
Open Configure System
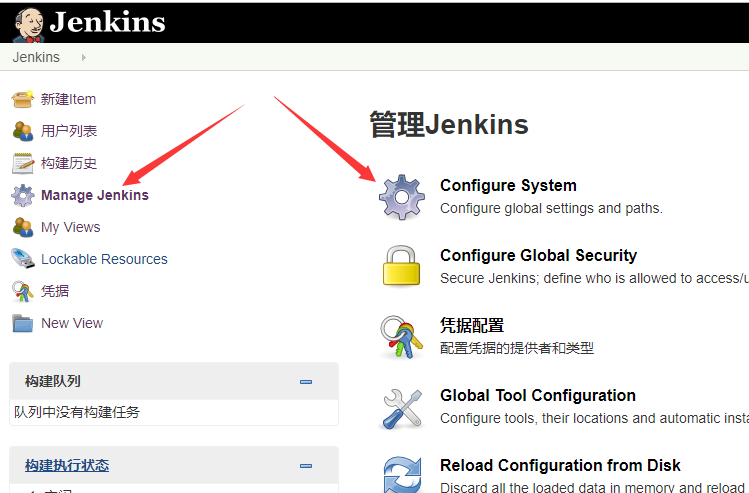coord(508,185)
